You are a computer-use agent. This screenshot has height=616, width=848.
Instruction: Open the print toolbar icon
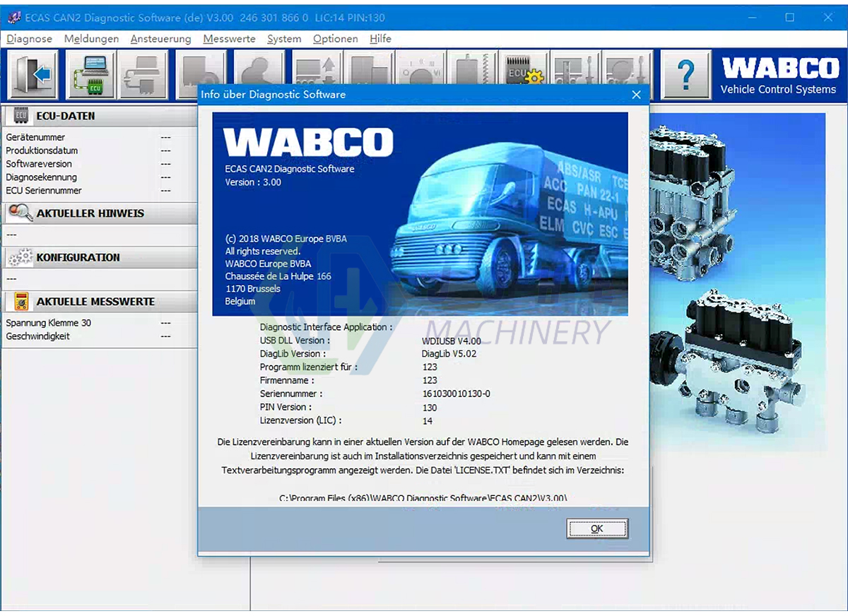tap(143, 73)
